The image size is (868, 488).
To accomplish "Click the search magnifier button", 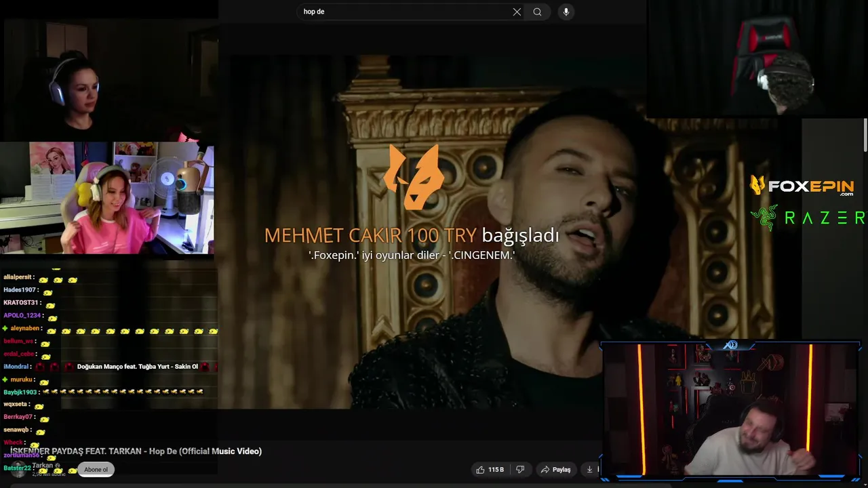I will tap(537, 12).
